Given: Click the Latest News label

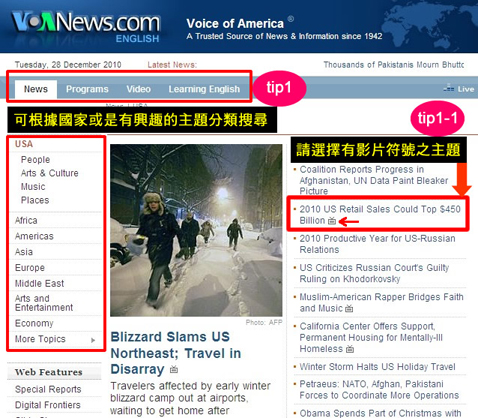Looking at the screenshot, I should coord(172,65).
